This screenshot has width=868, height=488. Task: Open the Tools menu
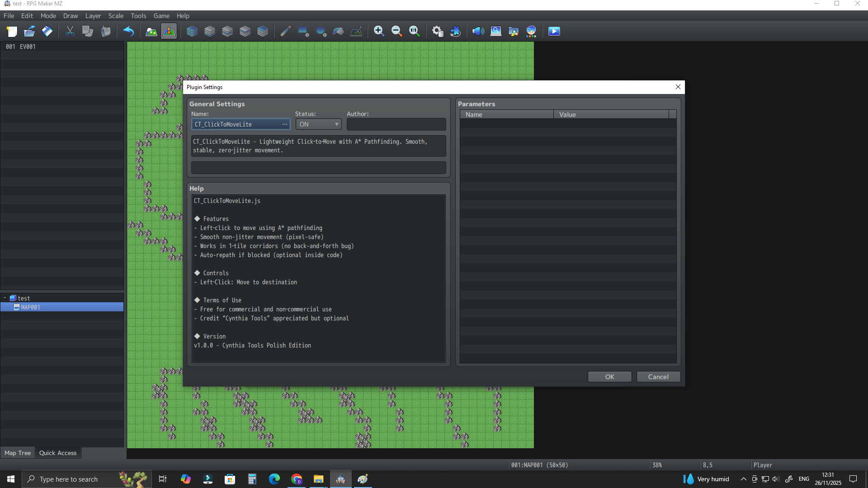click(138, 16)
